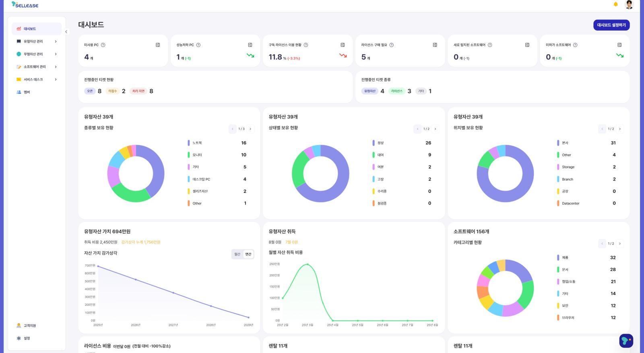Switch depreciation chart to 연간 view
This screenshot has height=353, width=644.
[x=248, y=254]
